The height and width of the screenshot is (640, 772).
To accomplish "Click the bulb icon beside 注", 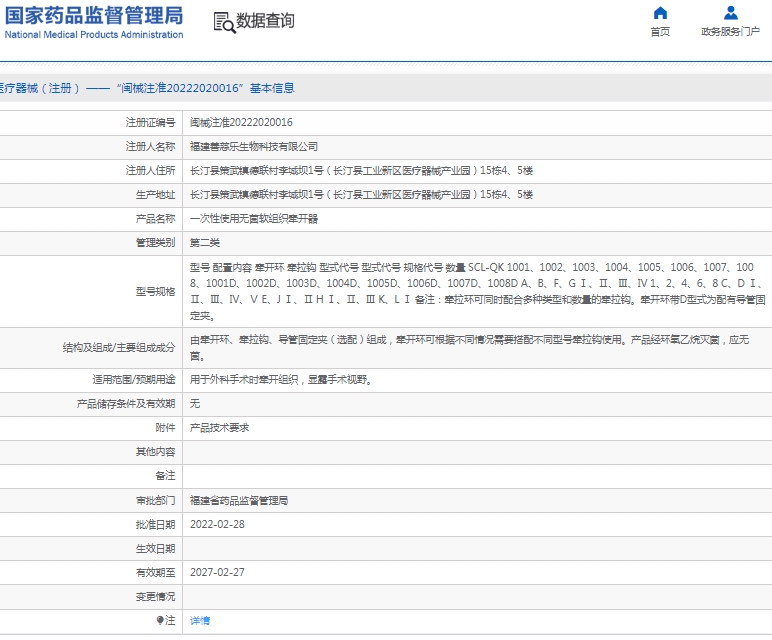I will point(160,620).
